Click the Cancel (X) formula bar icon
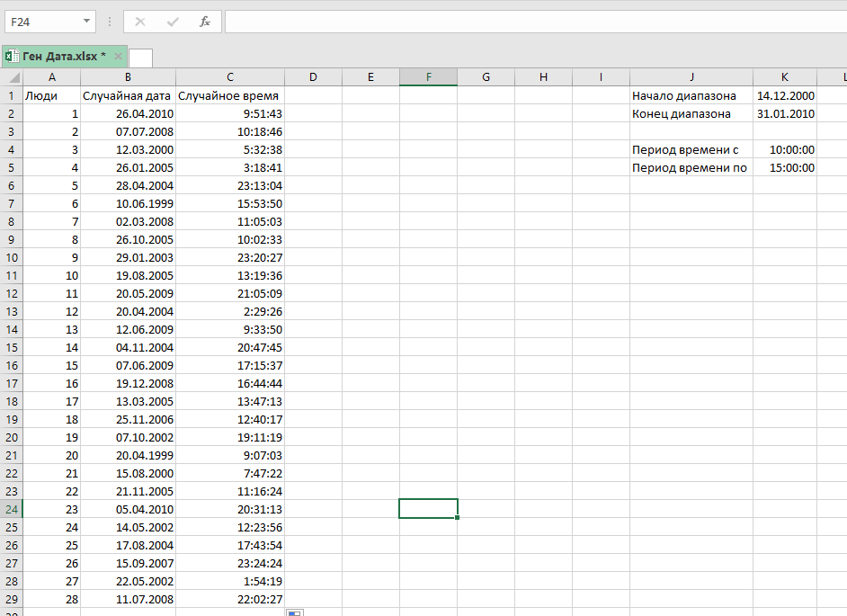This screenshot has height=616, width=847. pyautogui.click(x=140, y=22)
